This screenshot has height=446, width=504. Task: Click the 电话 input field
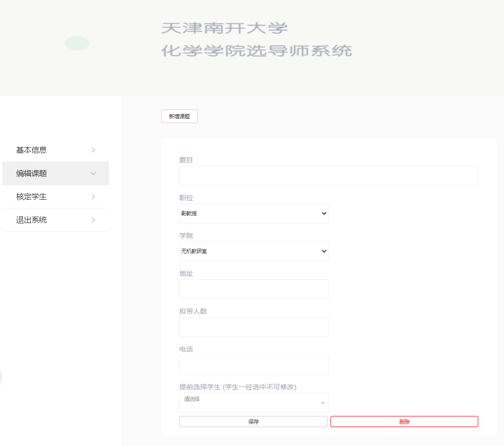click(254, 365)
